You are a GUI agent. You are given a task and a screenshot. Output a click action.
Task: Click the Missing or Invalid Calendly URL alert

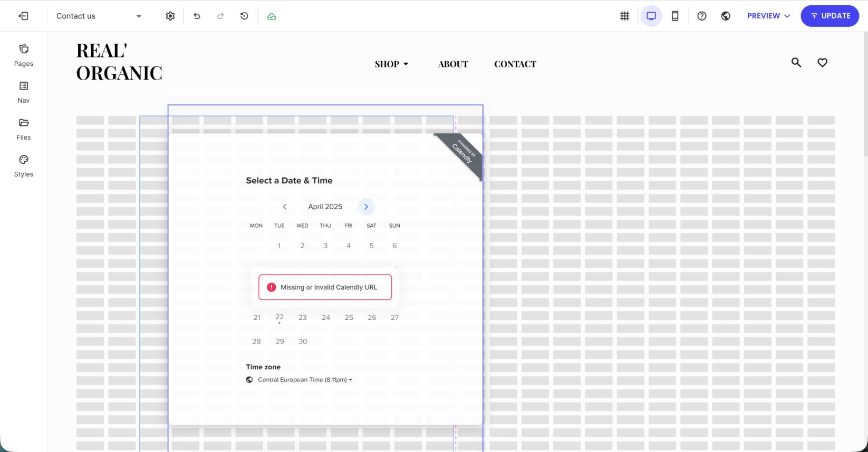click(x=325, y=287)
